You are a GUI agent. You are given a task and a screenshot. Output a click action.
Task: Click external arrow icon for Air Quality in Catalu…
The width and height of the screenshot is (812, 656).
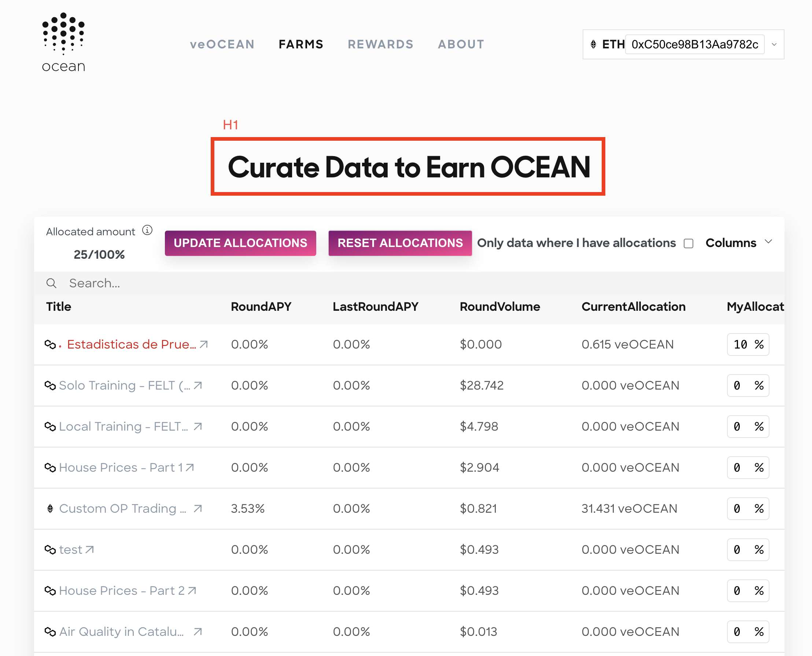point(198,631)
